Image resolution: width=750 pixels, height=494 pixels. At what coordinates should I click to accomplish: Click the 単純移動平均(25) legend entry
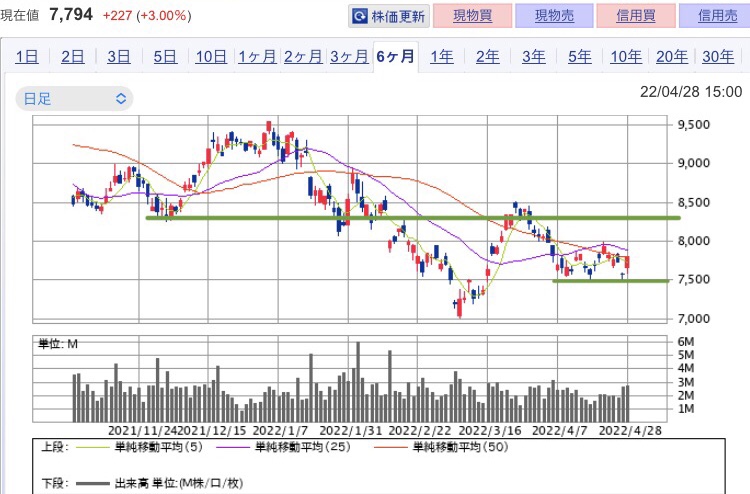(283, 447)
